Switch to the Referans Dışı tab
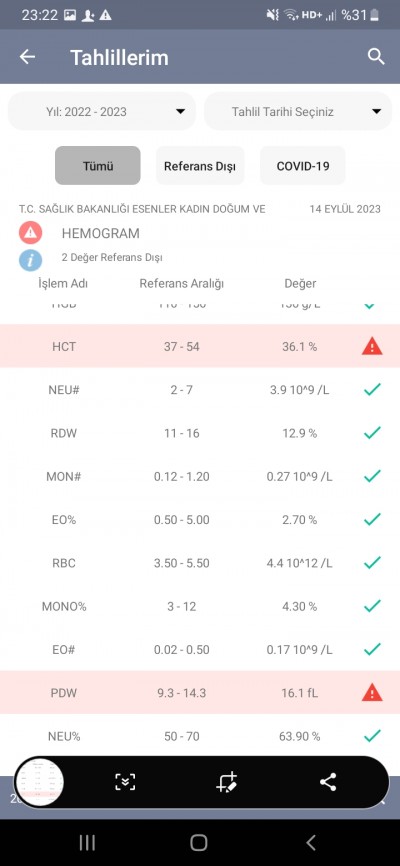The image size is (400, 866). click(200, 166)
